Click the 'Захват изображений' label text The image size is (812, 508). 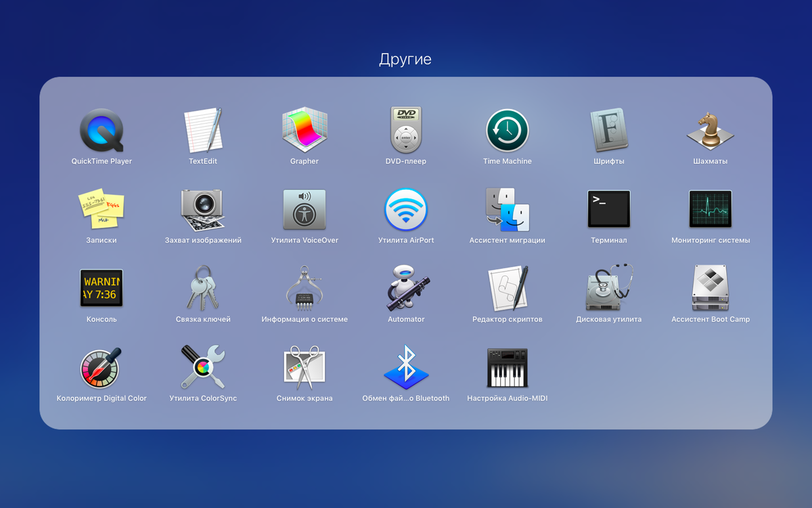(x=203, y=240)
